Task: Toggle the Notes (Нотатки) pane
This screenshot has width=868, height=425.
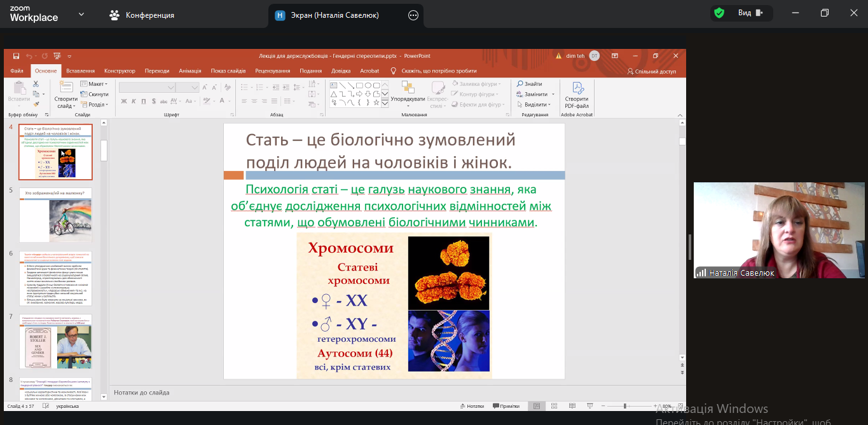Action: pos(471,406)
